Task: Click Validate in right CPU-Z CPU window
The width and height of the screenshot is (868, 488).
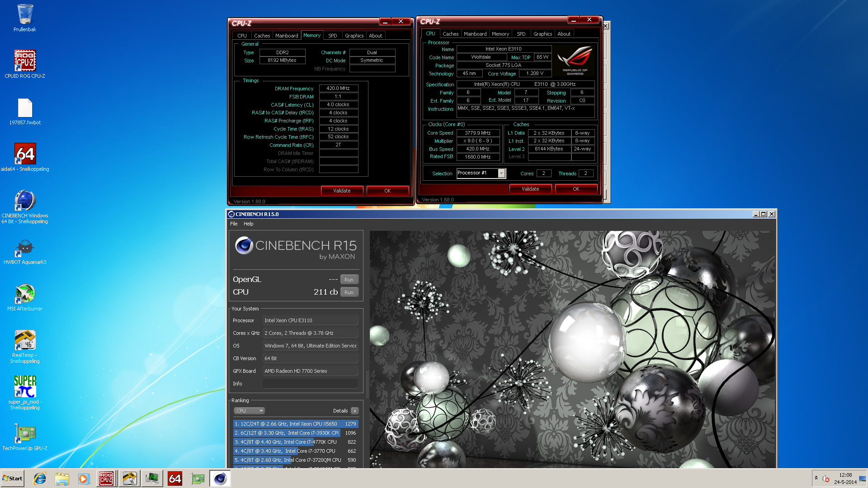Action: [530, 189]
